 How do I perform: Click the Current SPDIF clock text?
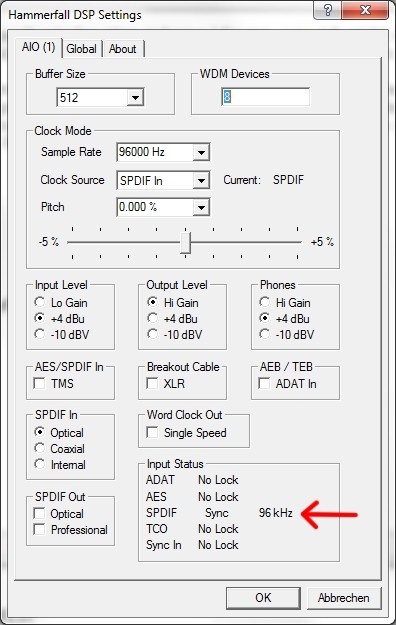(288, 180)
